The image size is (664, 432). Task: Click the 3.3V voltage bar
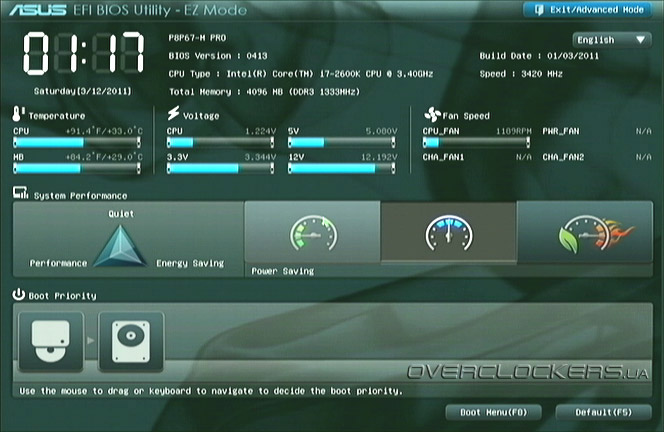tap(220, 169)
